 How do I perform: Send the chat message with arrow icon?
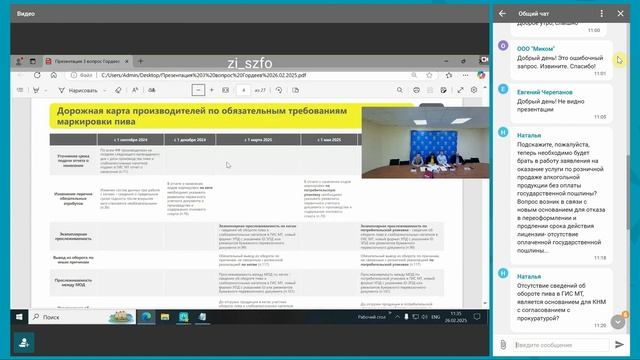(x=619, y=344)
